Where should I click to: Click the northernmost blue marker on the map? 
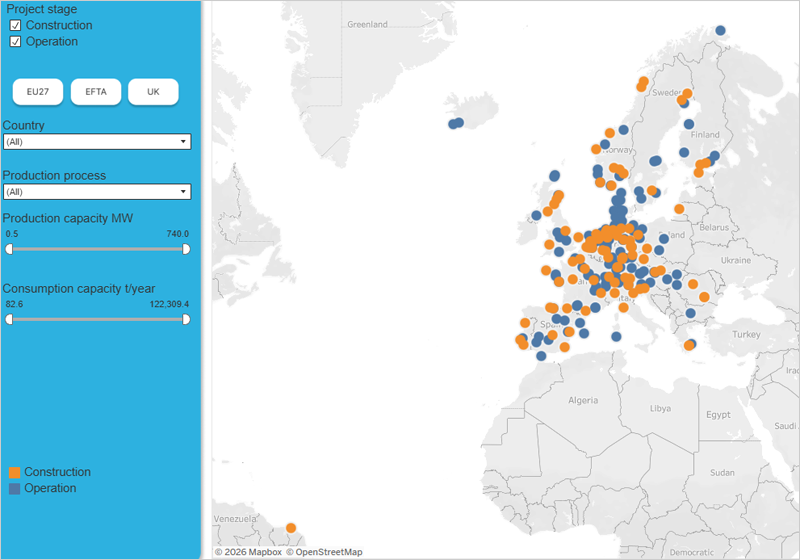(720, 30)
